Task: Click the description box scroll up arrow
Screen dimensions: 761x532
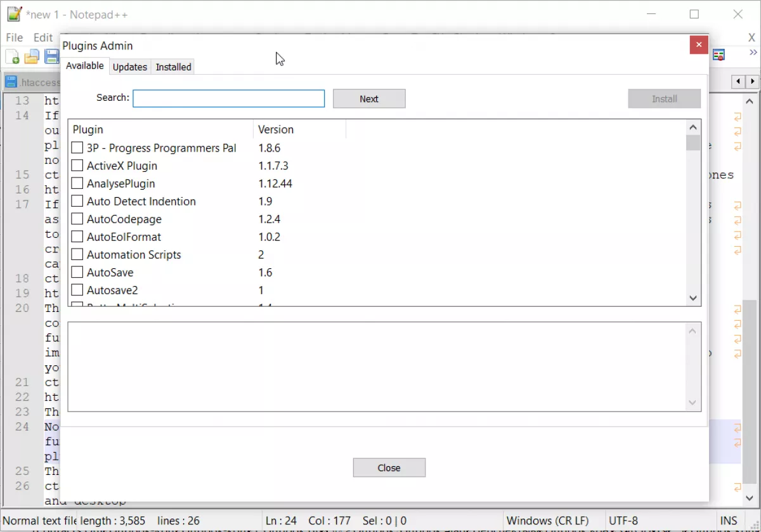Action: tap(693, 330)
